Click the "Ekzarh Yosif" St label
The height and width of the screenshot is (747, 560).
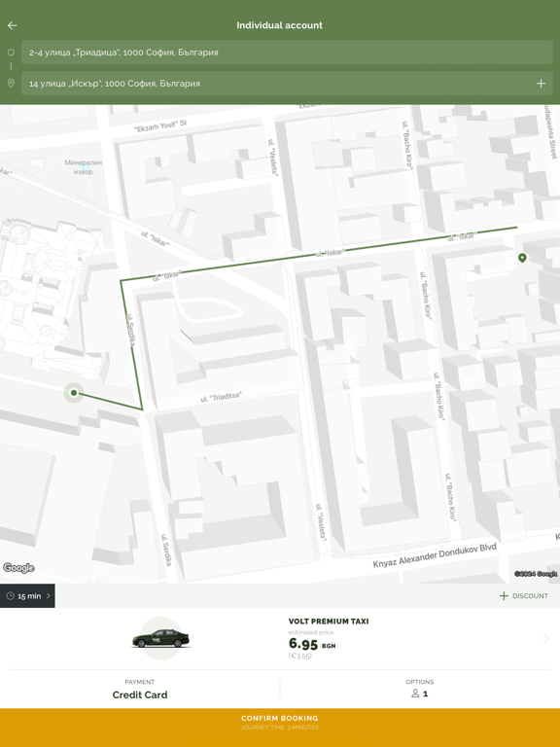click(160, 125)
